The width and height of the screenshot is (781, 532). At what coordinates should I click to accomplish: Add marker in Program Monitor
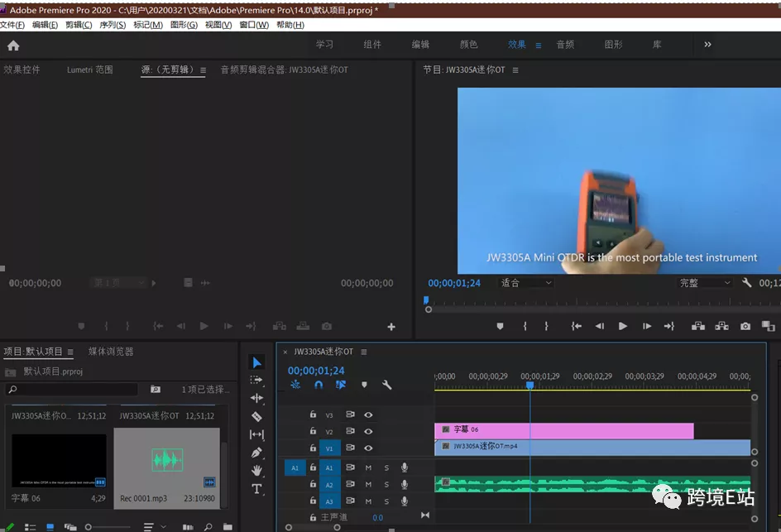[x=500, y=326]
